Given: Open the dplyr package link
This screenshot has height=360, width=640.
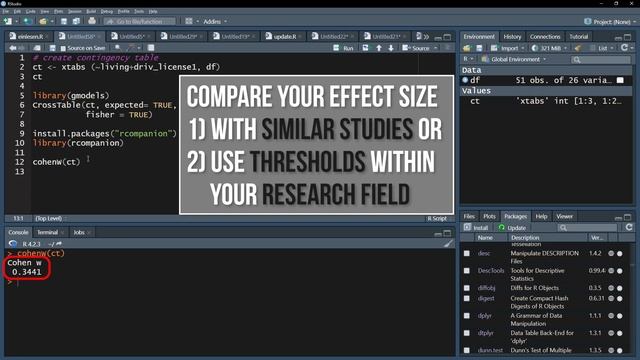Looking at the screenshot, I should click(484, 316).
